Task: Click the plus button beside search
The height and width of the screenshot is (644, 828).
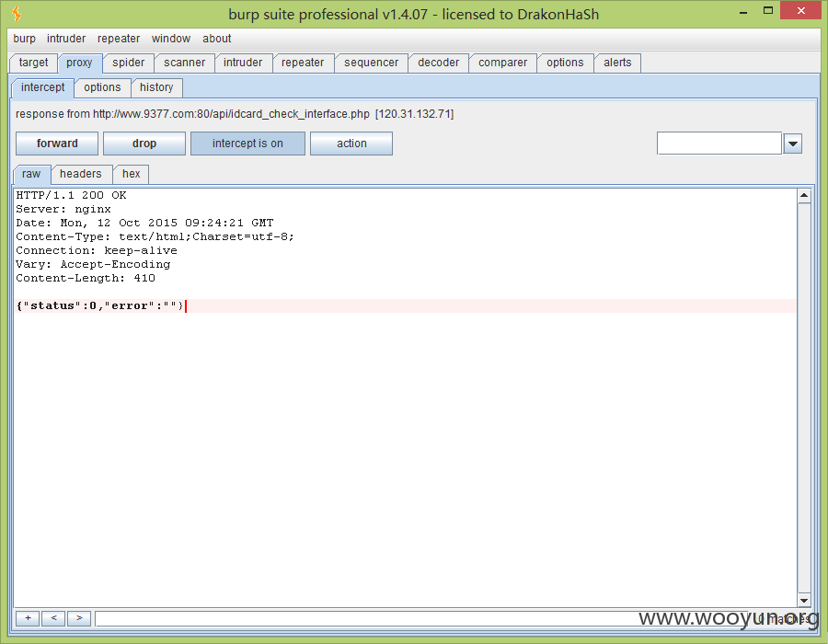Action: click(28, 618)
